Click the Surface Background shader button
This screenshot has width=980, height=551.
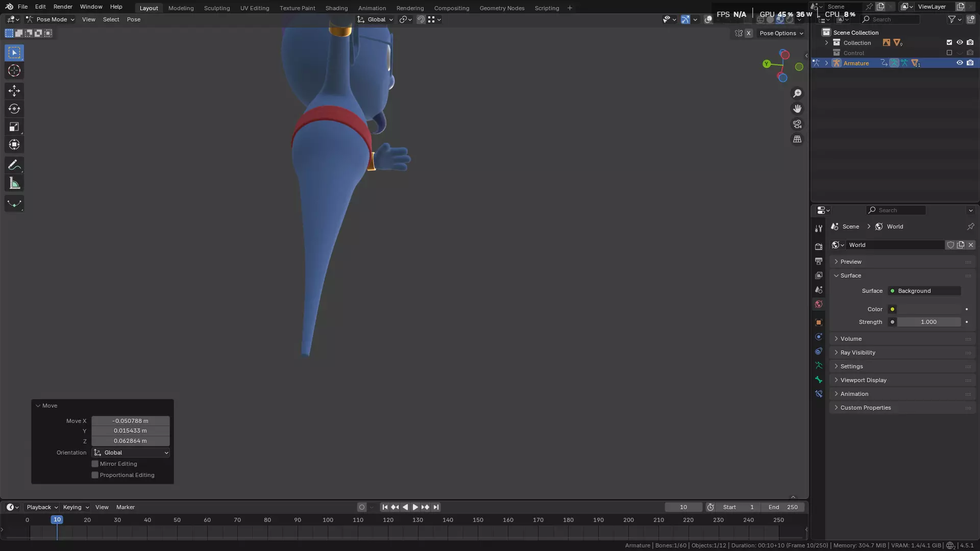(924, 291)
